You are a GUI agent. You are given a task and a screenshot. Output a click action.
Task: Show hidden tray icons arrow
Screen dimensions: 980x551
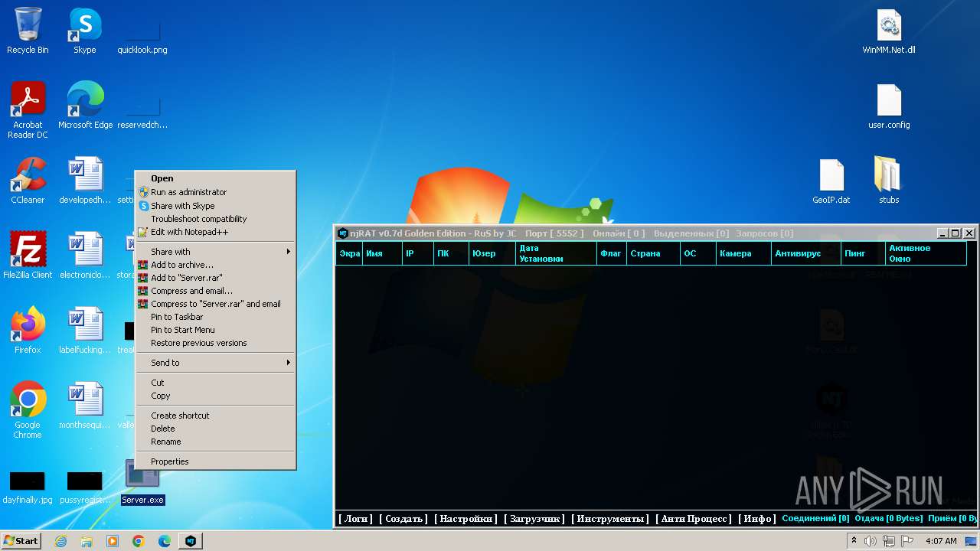[x=854, y=541]
